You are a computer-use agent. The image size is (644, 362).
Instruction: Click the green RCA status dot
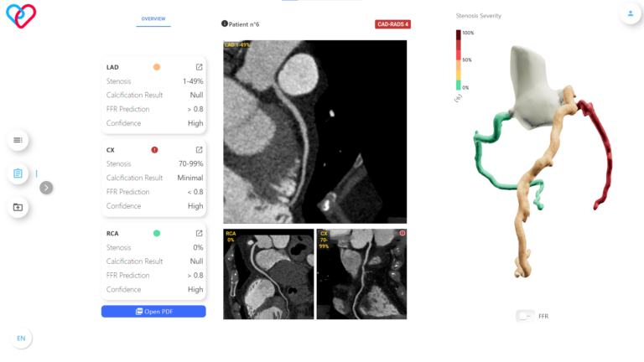157,233
